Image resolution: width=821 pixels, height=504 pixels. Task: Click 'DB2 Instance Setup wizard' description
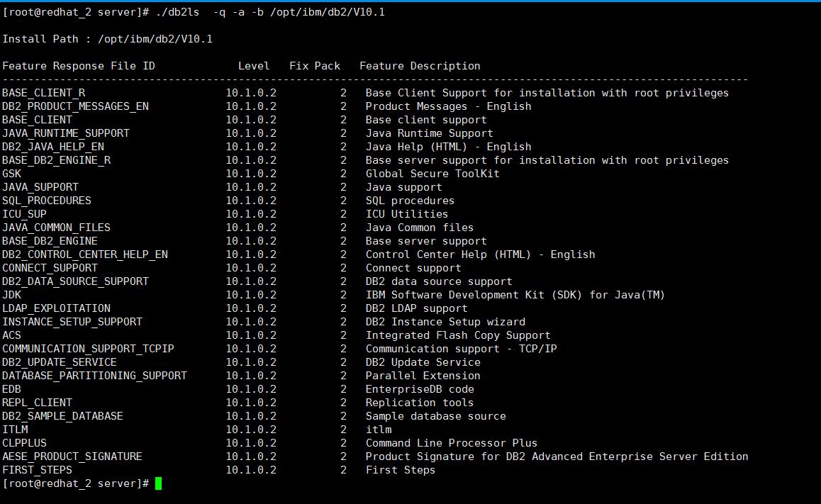coord(445,322)
